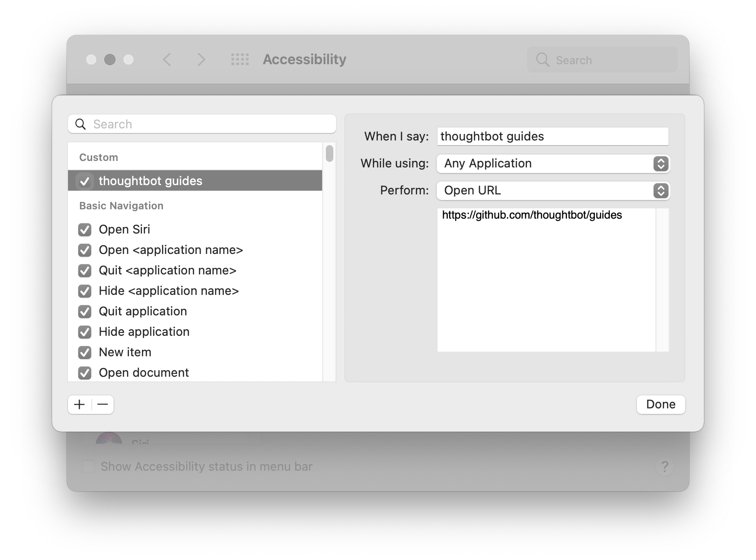Click back arrow in Accessibility window toolbar
This screenshot has height=560, width=756.
(x=167, y=60)
